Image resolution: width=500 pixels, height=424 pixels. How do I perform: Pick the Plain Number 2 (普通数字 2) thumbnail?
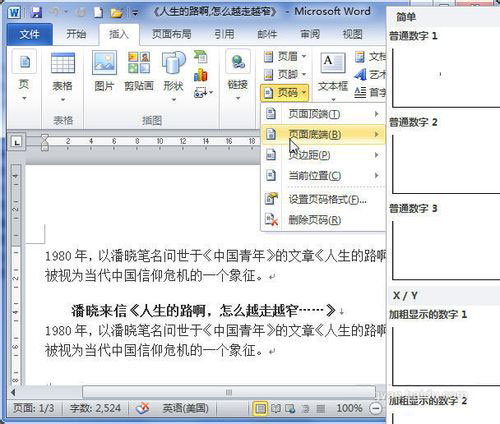coord(446,164)
